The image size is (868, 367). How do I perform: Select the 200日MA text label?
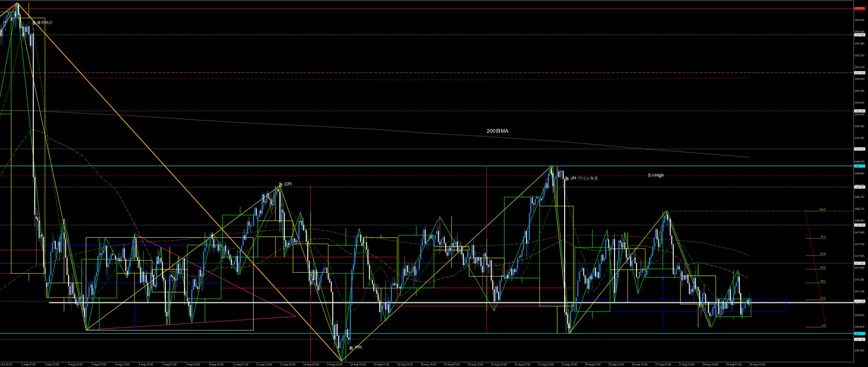pos(497,131)
